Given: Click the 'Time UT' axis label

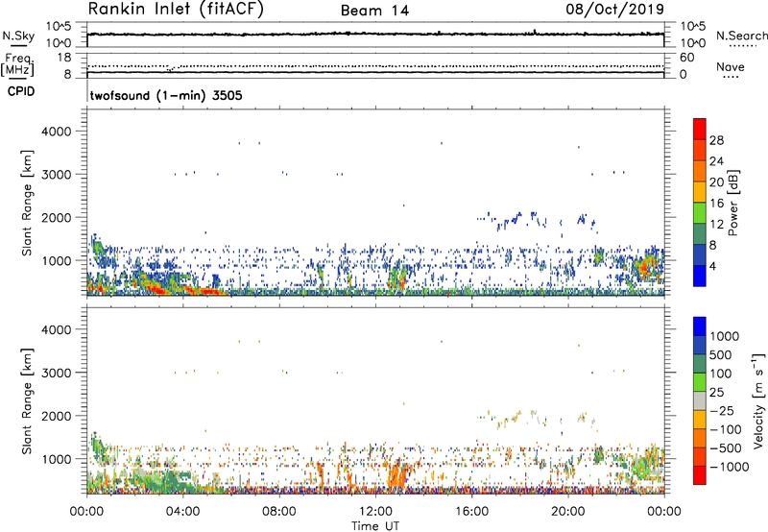Looking at the screenshot, I should pyautogui.click(x=375, y=526).
